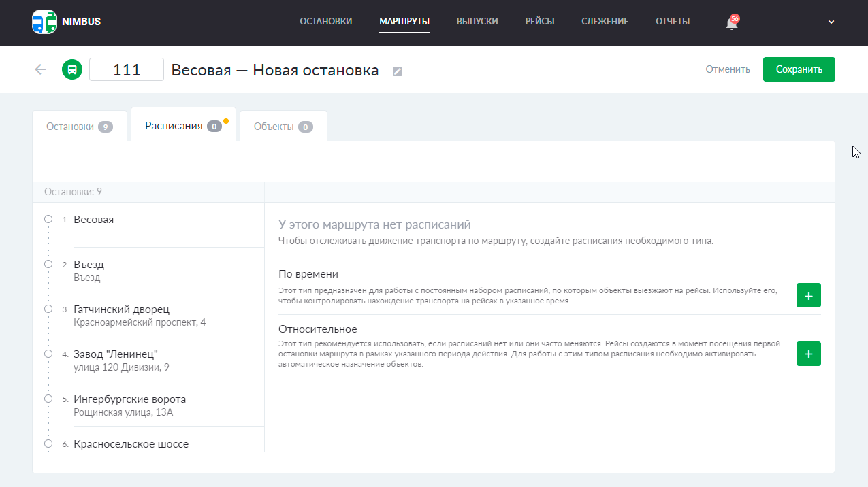Click the route number field showing 111
Viewport: 868px width, 487px height.
click(x=127, y=69)
